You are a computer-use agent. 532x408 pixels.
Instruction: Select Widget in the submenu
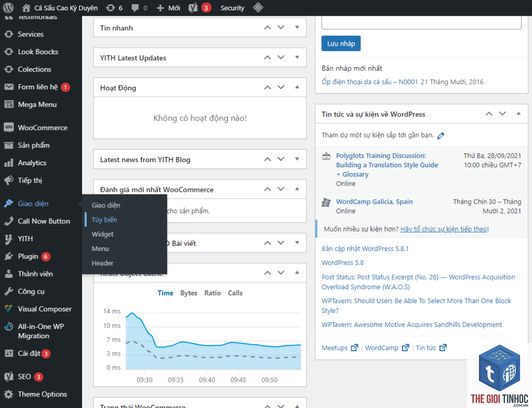point(102,234)
